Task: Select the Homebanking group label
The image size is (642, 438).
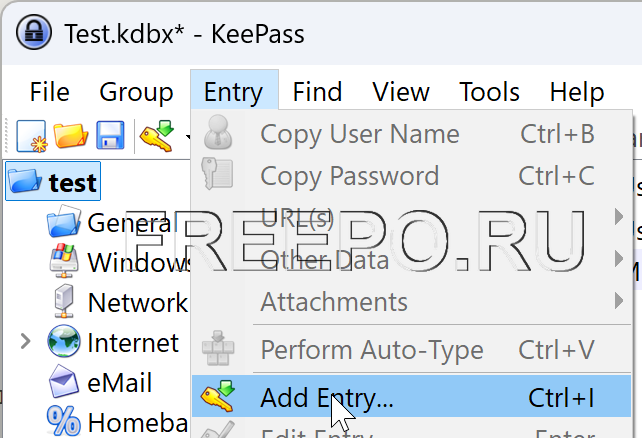Action: pyautogui.click(x=138, y=422)
